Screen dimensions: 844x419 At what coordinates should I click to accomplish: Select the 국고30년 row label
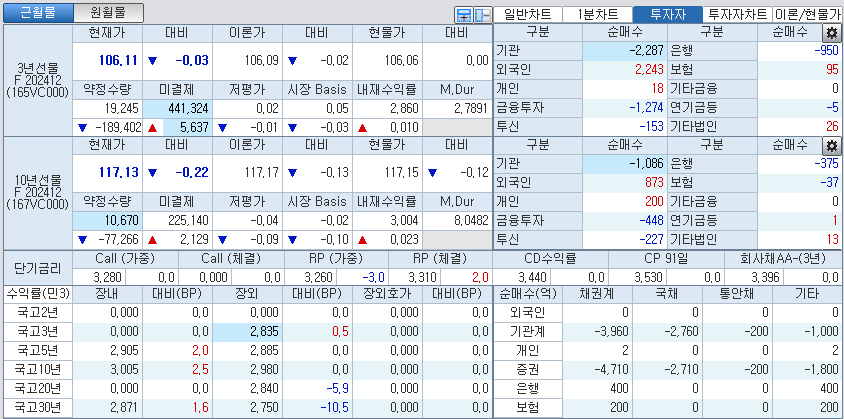[x=38, y=407]
